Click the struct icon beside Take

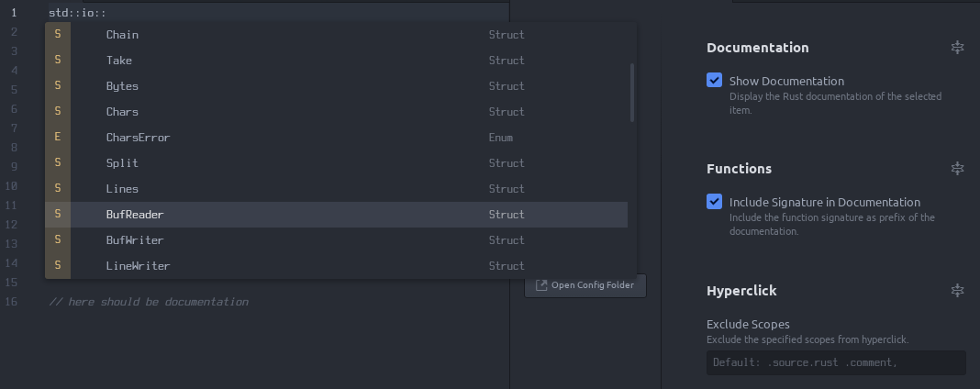point(58,61)
